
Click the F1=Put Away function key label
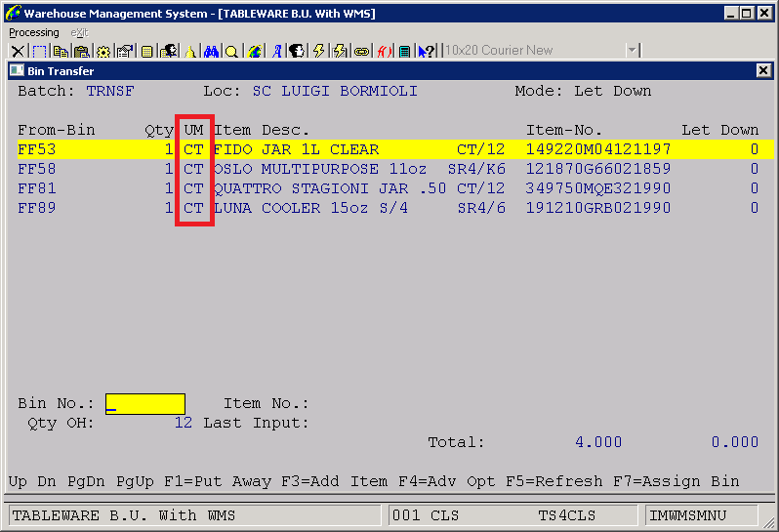point(218,481)
